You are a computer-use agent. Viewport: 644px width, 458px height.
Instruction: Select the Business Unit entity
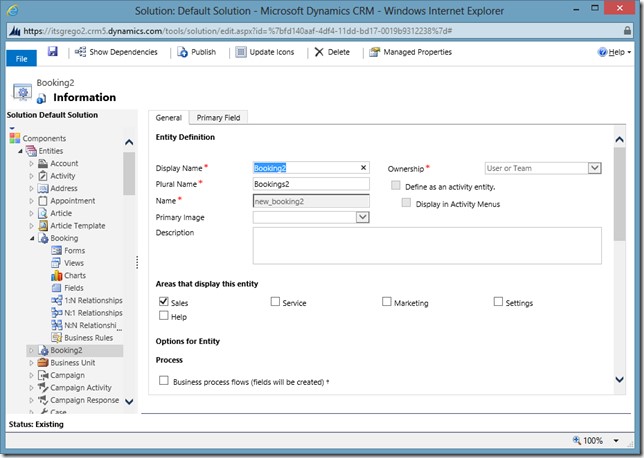pos(71,363)
